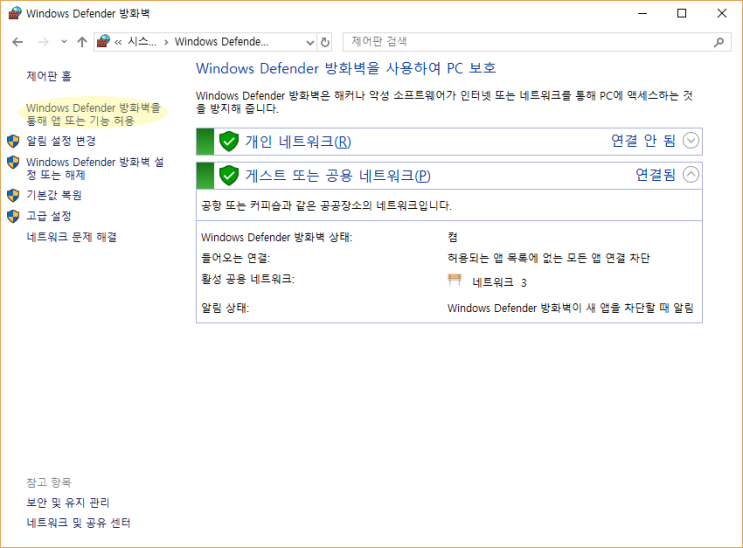Click the 제어판 검색 search field
743x548 pixels.
tap(537, 42)
